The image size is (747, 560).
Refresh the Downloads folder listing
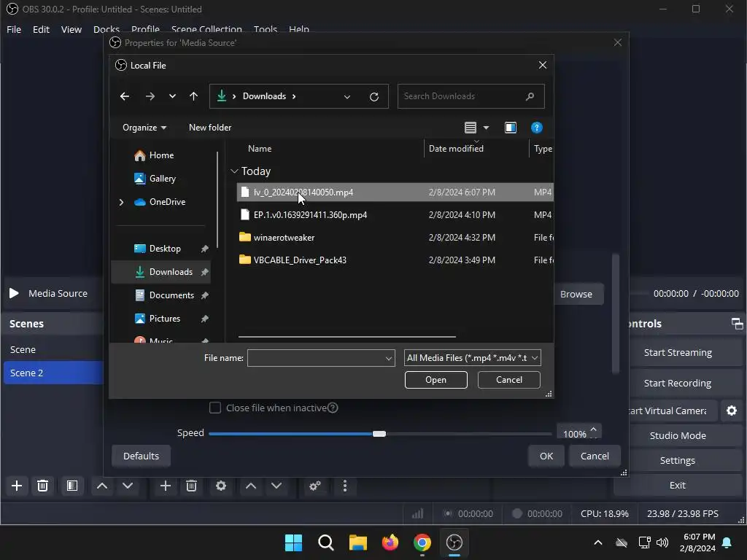tap(374, 97)
